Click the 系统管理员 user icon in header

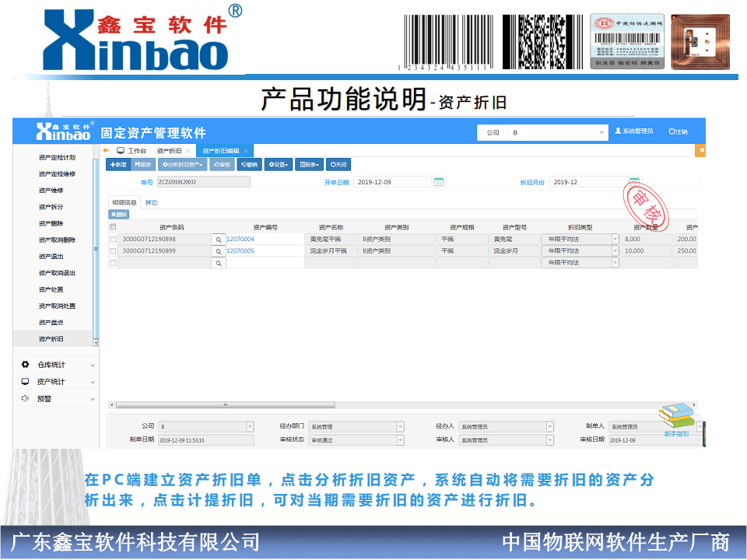(618, 131)
